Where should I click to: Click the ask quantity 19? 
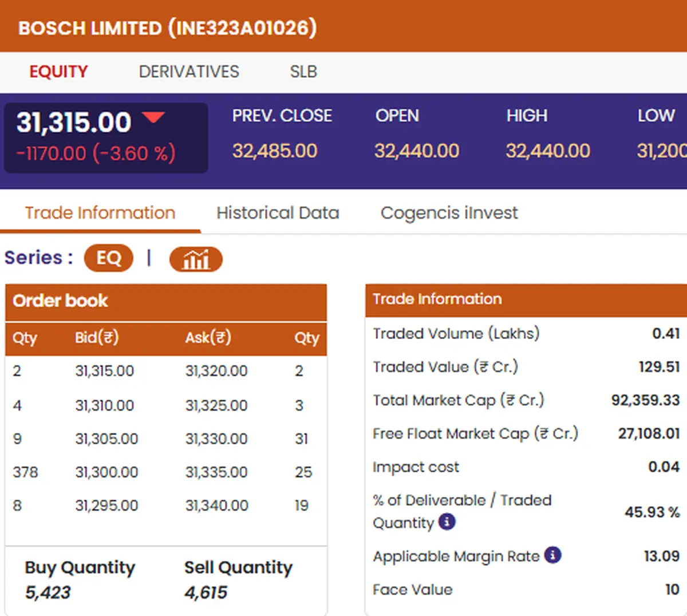302,506
